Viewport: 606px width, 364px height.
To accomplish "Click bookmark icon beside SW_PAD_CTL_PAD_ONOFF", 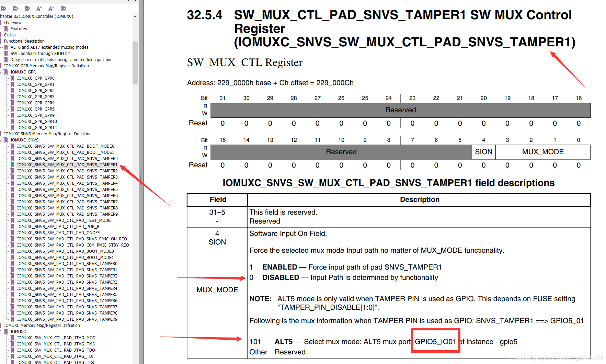I will coord(13,233).
